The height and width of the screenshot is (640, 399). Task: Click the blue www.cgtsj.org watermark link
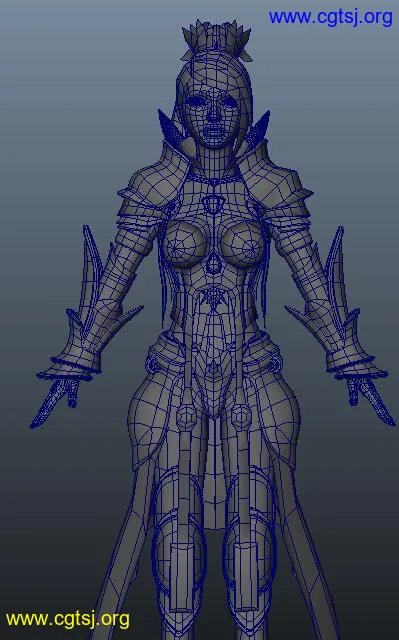[330, 18]
